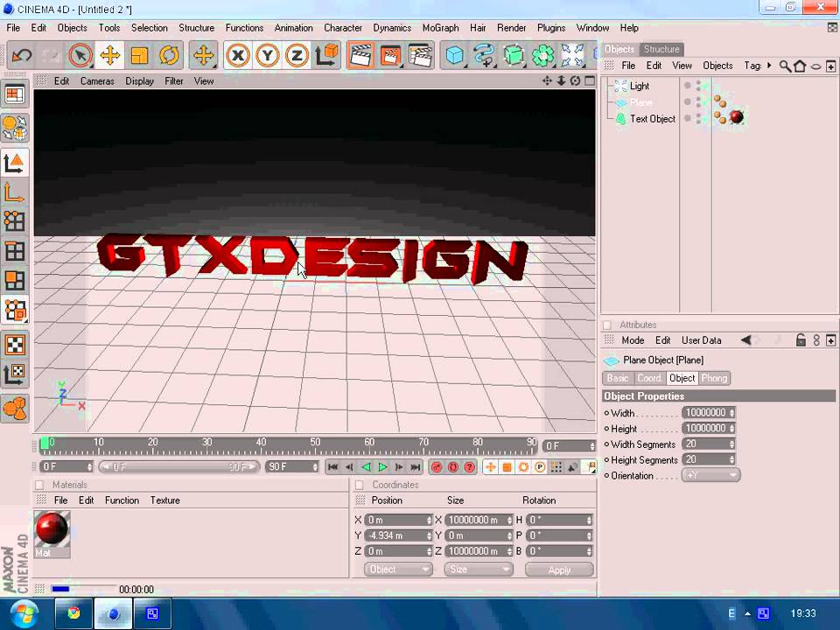
Task: Click the green timeline playhead marker
Action: click(45, 443)
